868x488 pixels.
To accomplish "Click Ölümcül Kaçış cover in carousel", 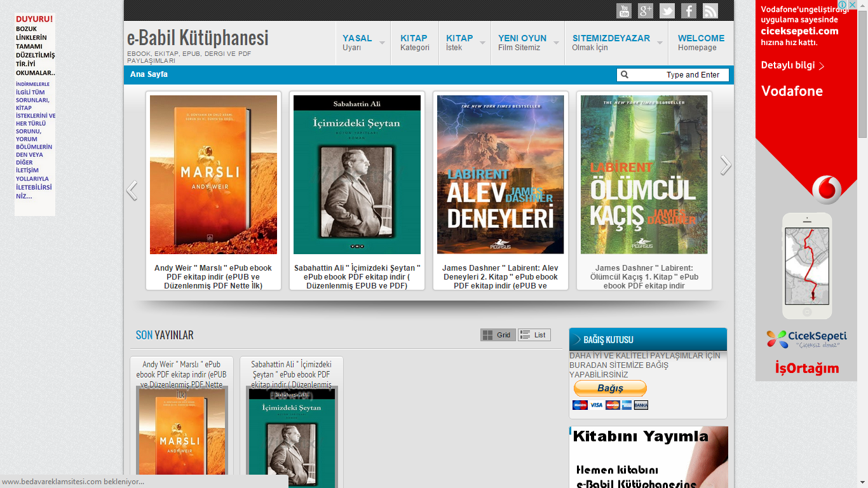I will [x=644, y=175].
